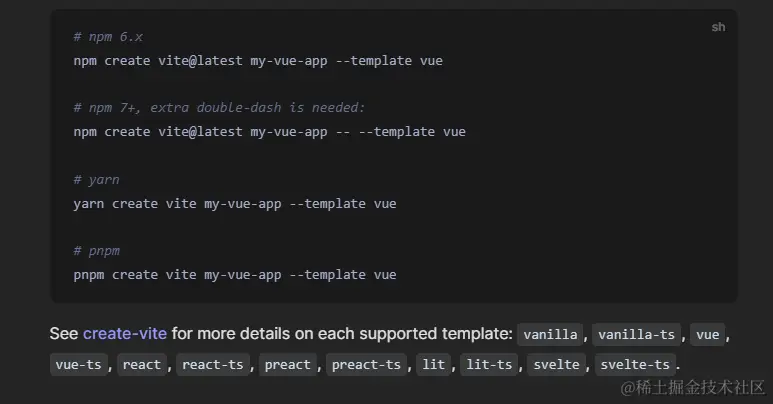Click the sh language label
This screenshot has height=404, width=773.
click(718, 27)
